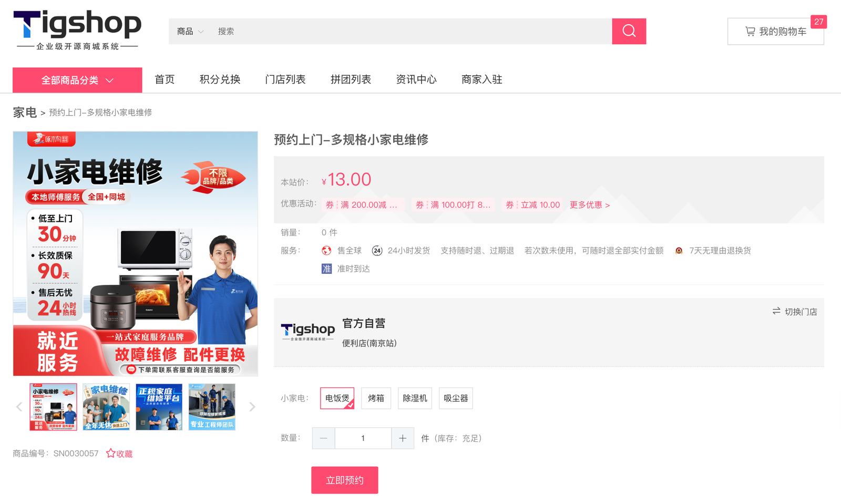
Task: Click the 立即预约 button
Action: tap(344, 480)
